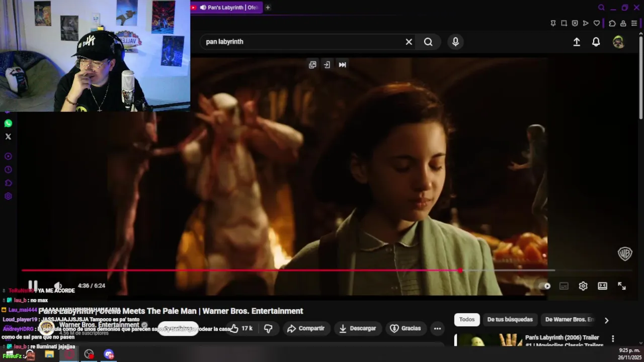Open X (Twitter) in the sidebar
This screenshot has height=362, width=644.
click(8, 136)
